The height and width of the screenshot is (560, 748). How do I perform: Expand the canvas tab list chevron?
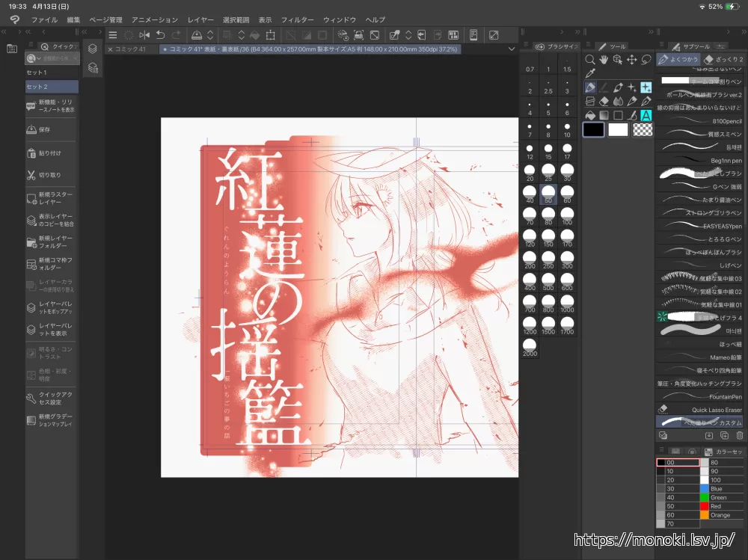[x=512, y=49]
